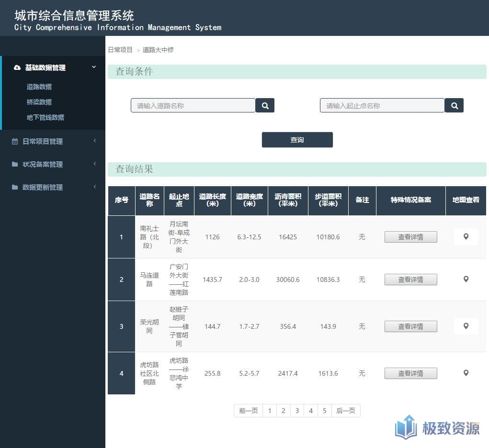Screen dimensions: 489x448
Task: Click the calendar icon beside 日常项目管理
Action: coord(15,141)
